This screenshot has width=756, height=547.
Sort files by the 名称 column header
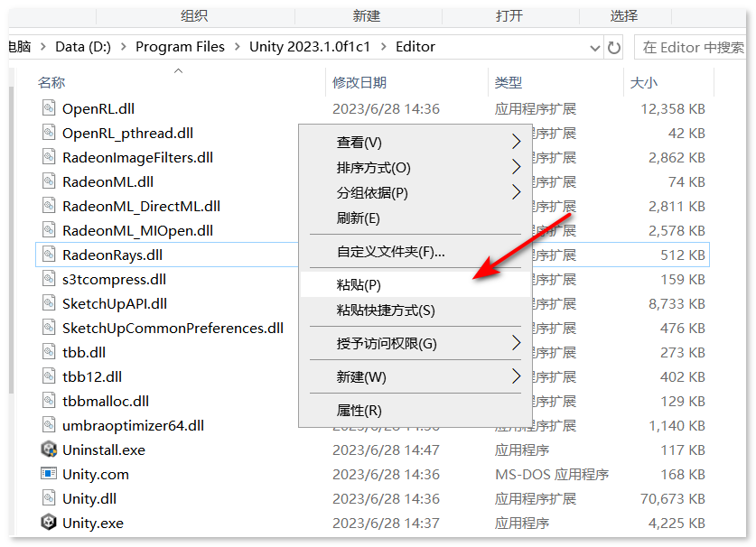click(51, 82)
